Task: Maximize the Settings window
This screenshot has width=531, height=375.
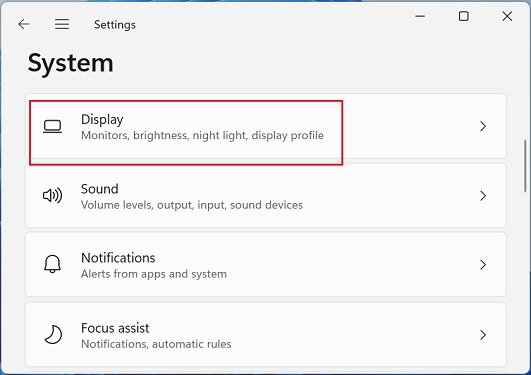Action: click(464, 16)
